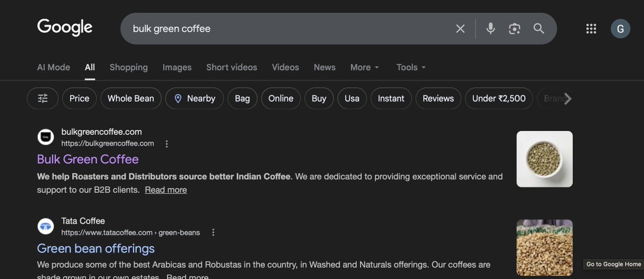Click the Google logo
This screenshot has width=644, height=279.
(65, 28)
